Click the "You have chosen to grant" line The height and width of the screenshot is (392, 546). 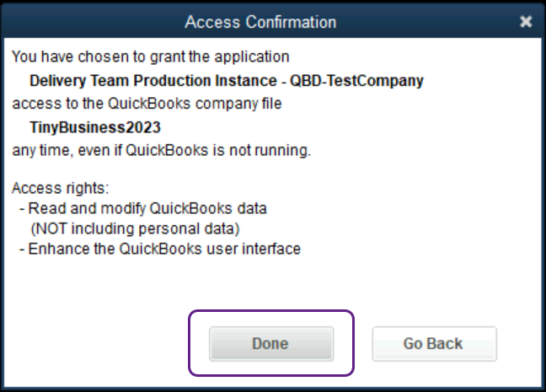click(151, 57)
